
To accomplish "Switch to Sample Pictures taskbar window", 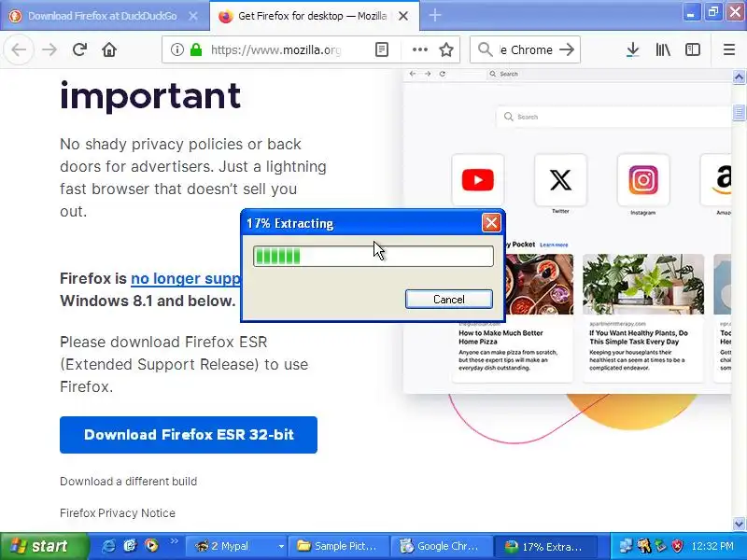I will pyautogui.click(x=338, y=546).
